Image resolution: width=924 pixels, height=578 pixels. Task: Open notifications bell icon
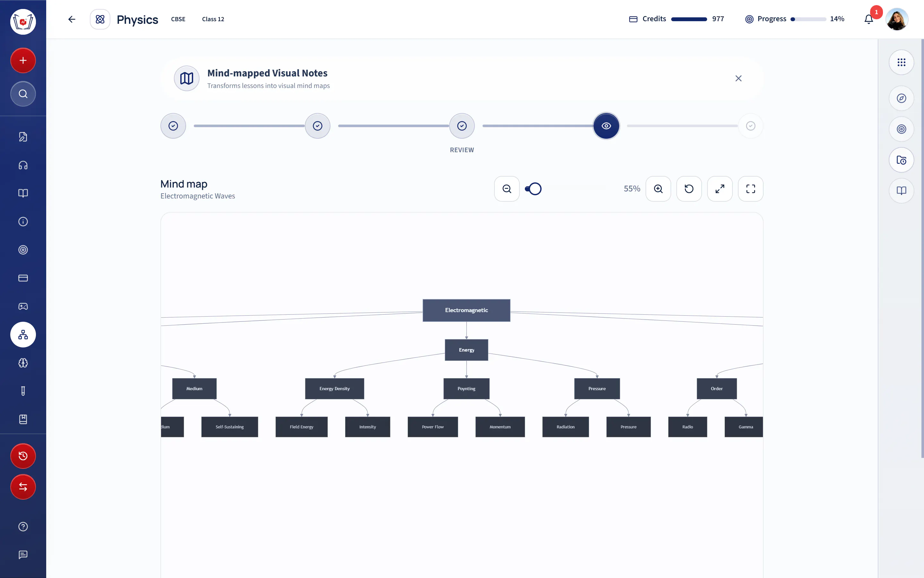(868, 19)
